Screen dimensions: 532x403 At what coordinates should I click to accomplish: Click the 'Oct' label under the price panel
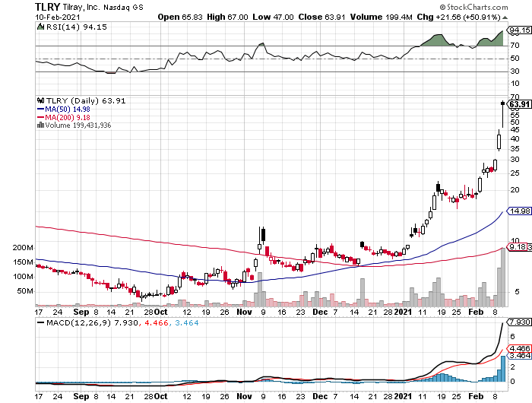pos(161,312)
